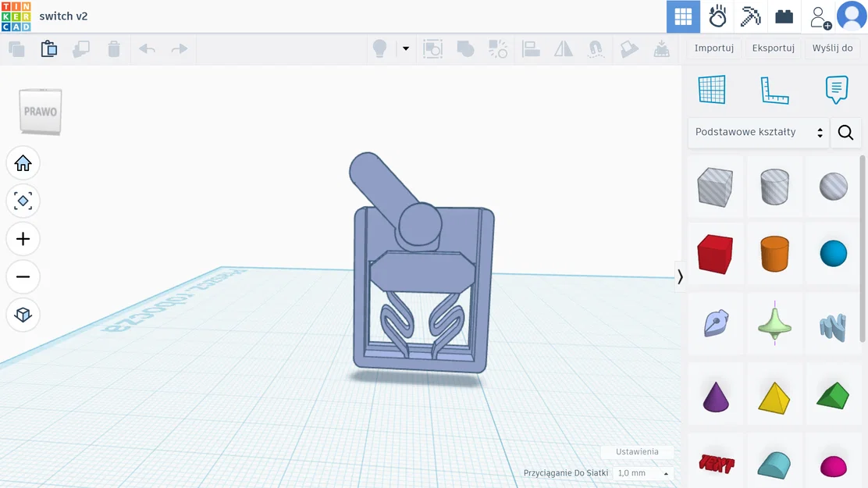The width and height of the screenshot is (868, 488).
Task: Click the design name 'switch v2'
Action: click(x=63, y=16)
